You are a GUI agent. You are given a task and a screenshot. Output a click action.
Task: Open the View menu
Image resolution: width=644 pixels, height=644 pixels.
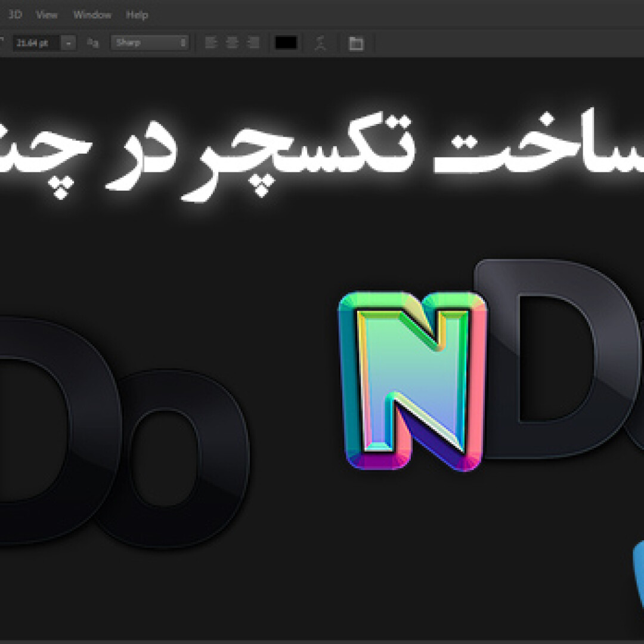pyautogui.click(x=47, y=15)
